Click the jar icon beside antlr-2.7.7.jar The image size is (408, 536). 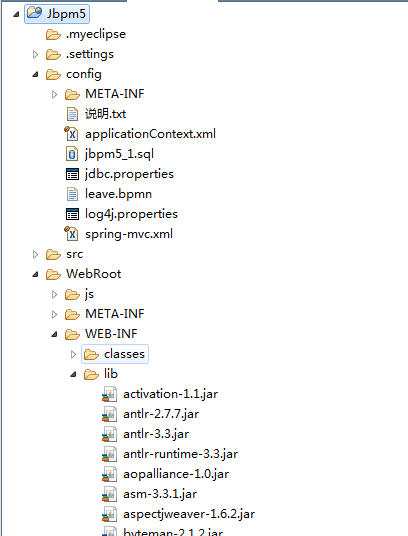[109, 414]
